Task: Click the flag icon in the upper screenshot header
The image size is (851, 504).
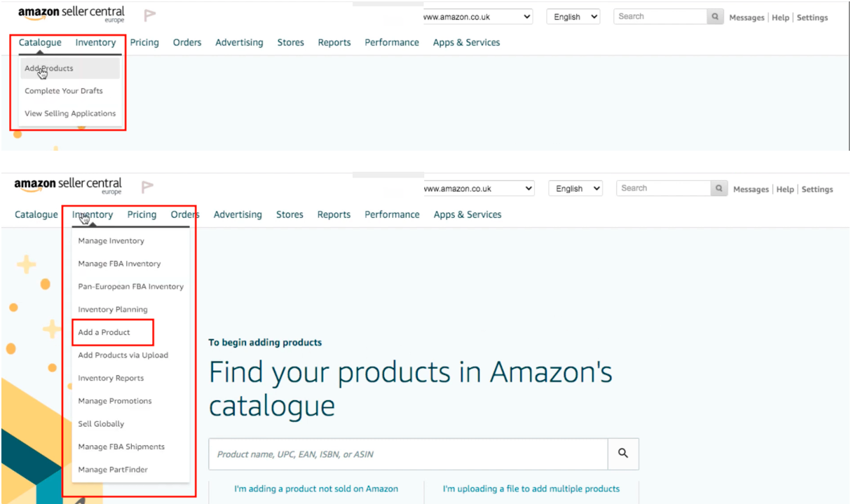Action: [x=149, y=15]
